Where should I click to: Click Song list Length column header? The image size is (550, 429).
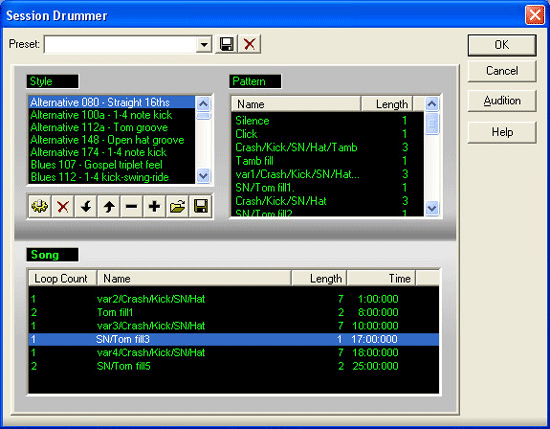[x=319, y=279]
